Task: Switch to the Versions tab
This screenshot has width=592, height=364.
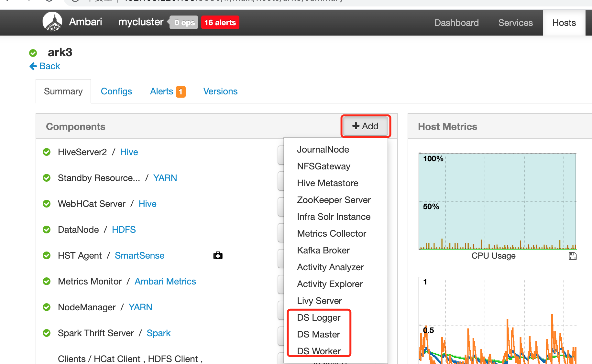Action: tap(220, 91)
